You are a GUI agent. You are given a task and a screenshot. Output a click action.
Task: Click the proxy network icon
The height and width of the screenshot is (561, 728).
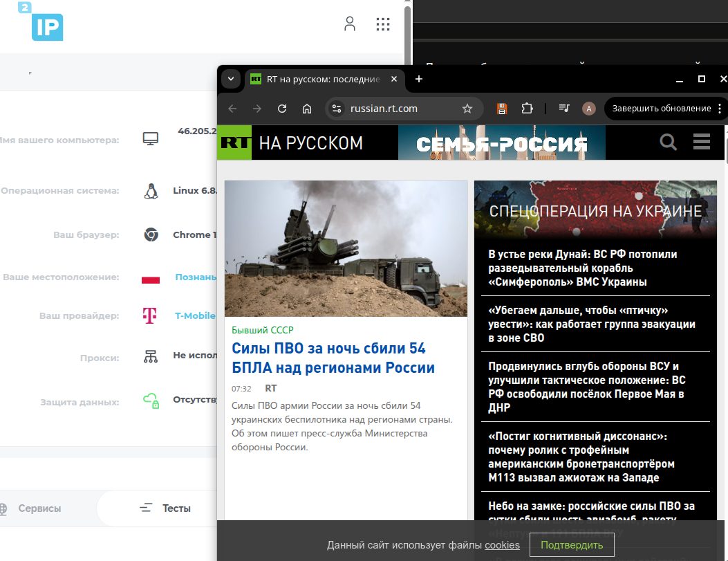click(151, 356)
